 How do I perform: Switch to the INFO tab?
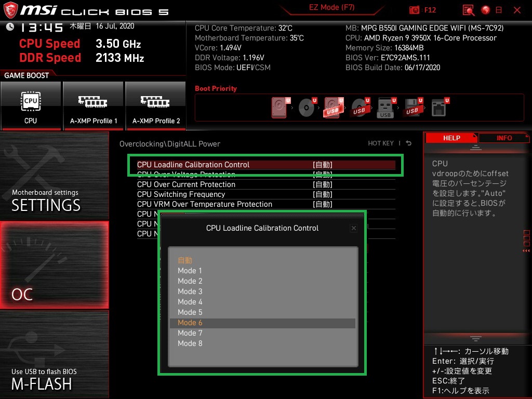pos(504,138)
